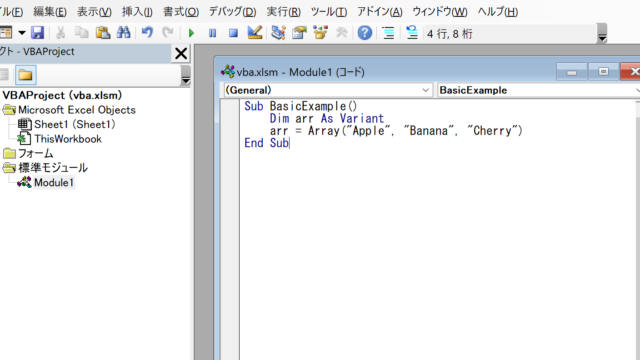Select ThisWorkbook in project tree
Viewport: 640px width, 360px height.
click(x=68, y=139)
